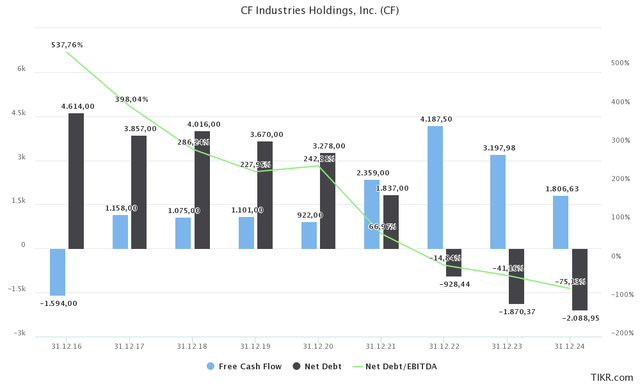Select the 31.12.17 Free Cash Flow bar 1.158,00

[120, 231]
